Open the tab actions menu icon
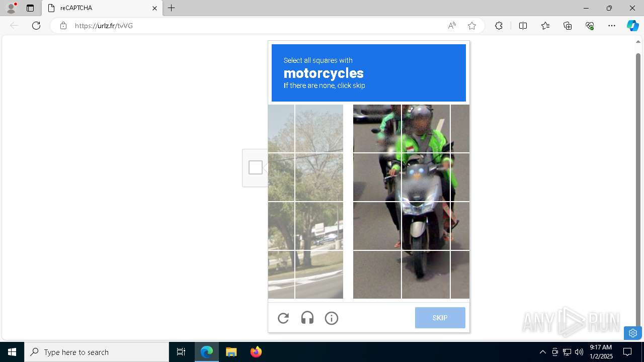 [x=30, y=8]
